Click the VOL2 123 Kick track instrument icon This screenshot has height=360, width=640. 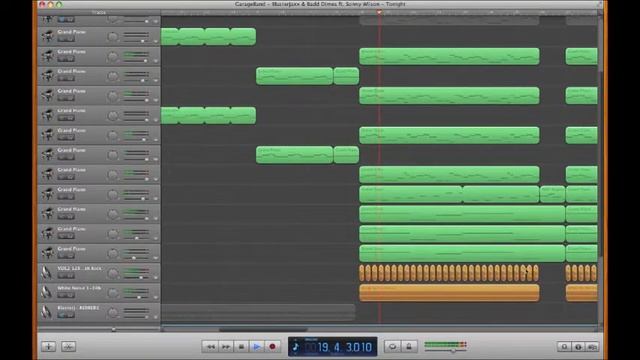(x=47, y=272)
